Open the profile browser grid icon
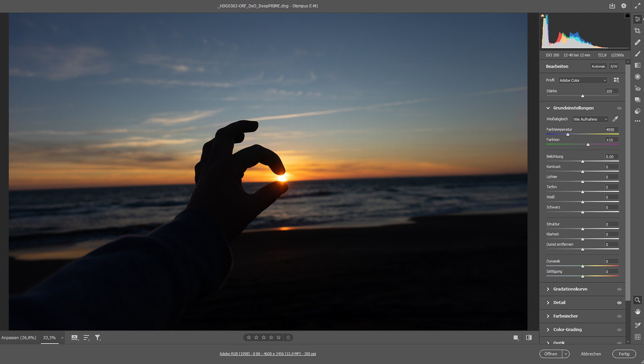Screen dimensions: 644x364 point(616,80)
